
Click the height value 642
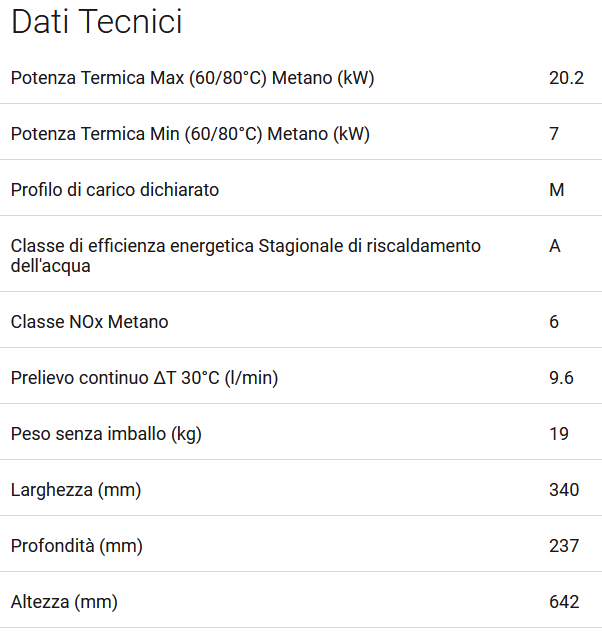[564, 602]
